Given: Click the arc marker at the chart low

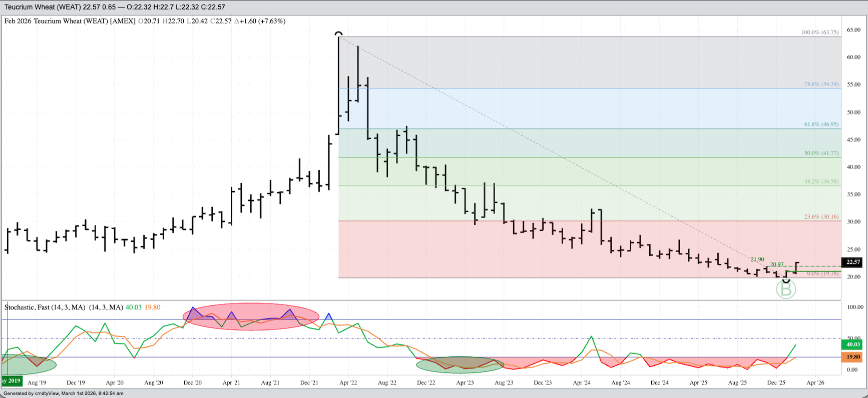Looking at the screenshot, I should click(x=786, y=281).
